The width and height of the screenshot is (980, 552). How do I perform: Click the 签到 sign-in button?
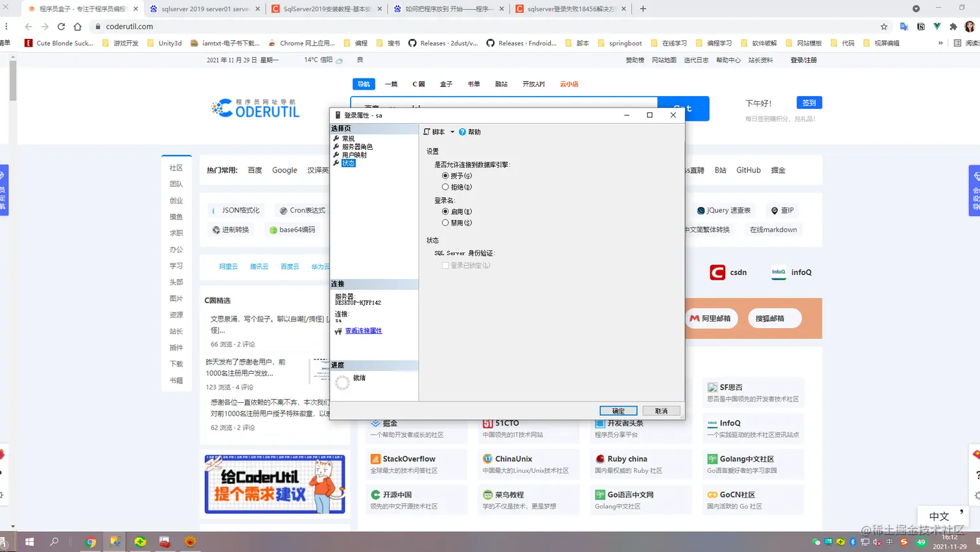pos(809,102)
